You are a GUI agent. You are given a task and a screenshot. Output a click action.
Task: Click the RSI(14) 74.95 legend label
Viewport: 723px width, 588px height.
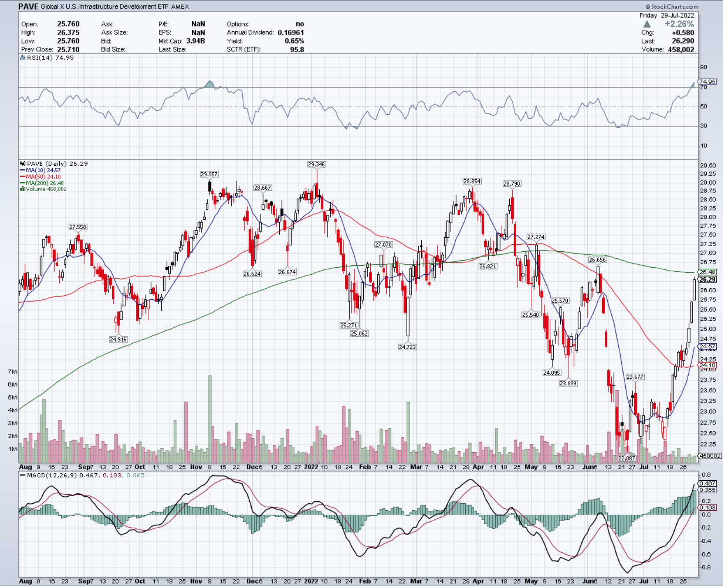click(x=51, y=58)
